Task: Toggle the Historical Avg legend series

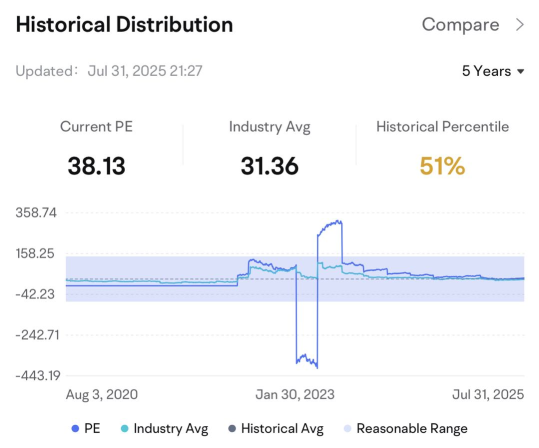Action: (276, 428)
